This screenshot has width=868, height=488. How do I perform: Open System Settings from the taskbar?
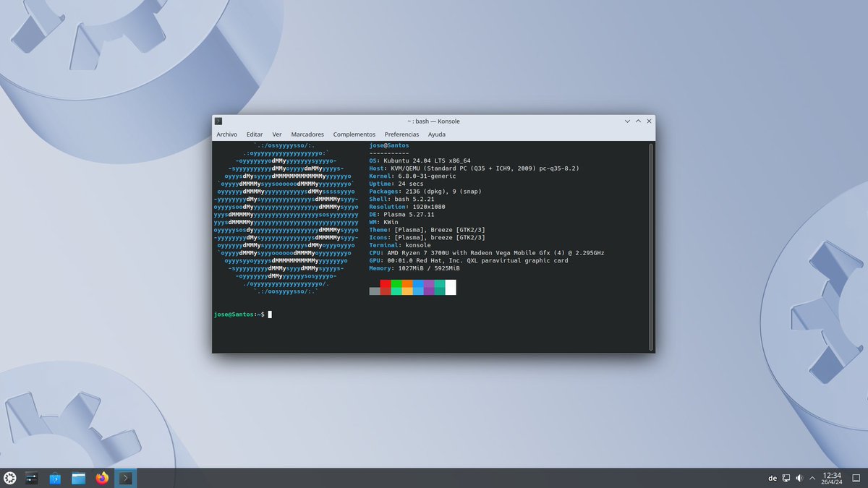coord(31,478)
